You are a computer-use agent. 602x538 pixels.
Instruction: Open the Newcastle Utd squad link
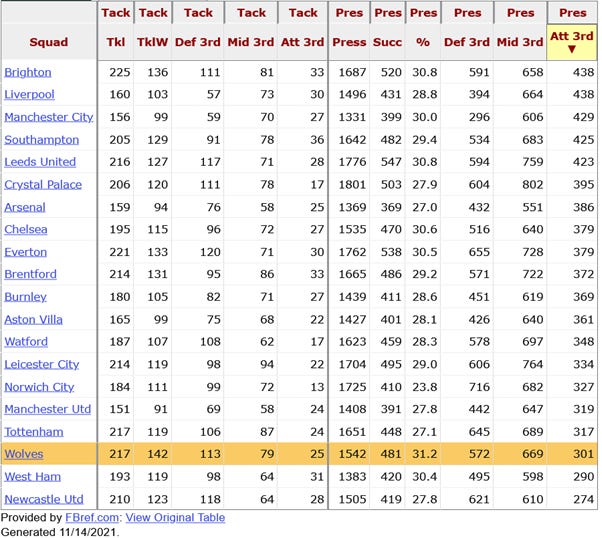(44, 499)
